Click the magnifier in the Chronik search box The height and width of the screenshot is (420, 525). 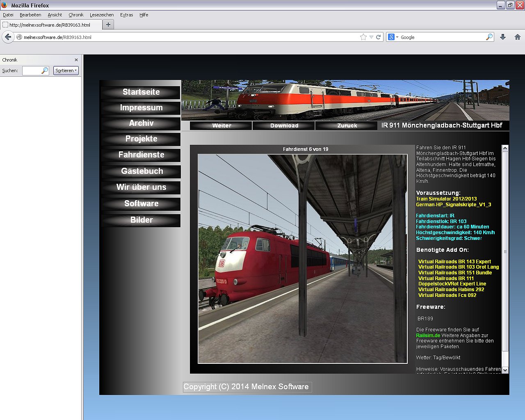coord(45,71)
